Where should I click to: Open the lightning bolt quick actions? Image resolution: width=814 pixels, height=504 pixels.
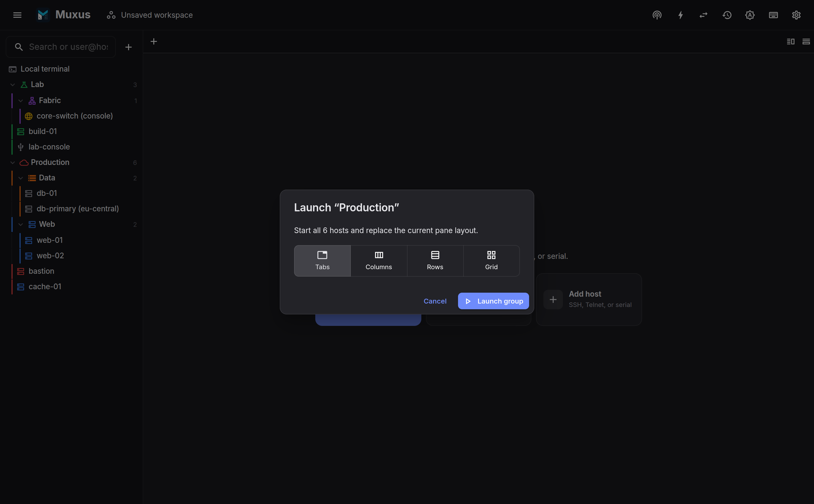click(680, 15)
